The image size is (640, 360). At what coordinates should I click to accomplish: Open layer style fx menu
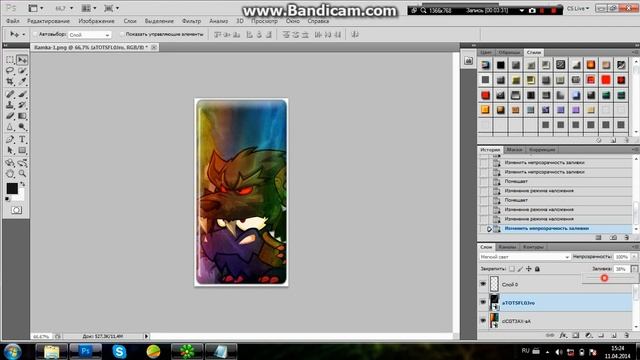coord(563,335)
